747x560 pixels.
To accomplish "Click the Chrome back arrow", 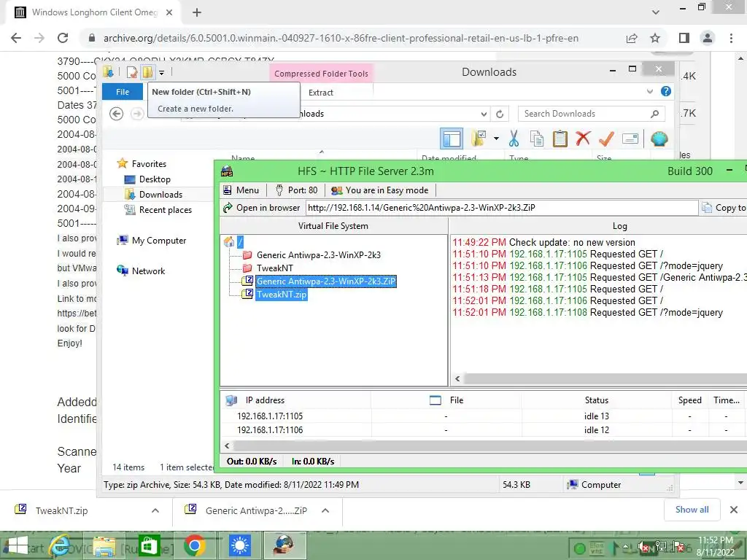I will pyautogui.click(x=16, y=38).
